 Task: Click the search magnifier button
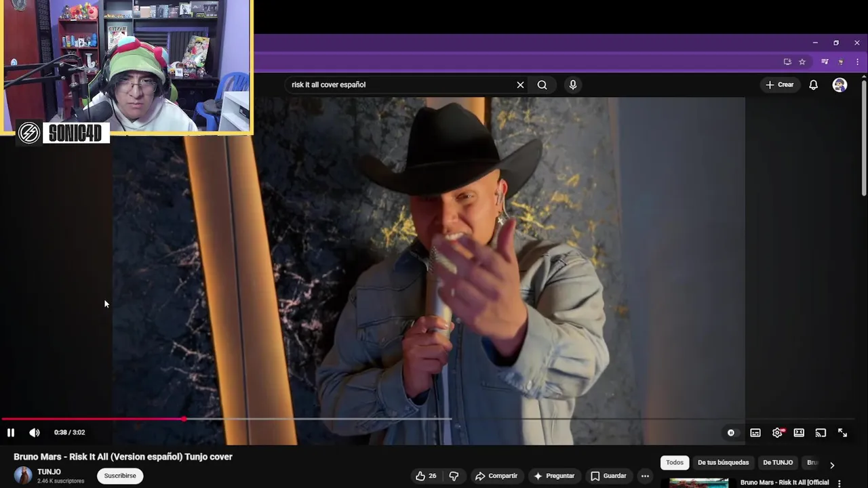coord(542,85)
